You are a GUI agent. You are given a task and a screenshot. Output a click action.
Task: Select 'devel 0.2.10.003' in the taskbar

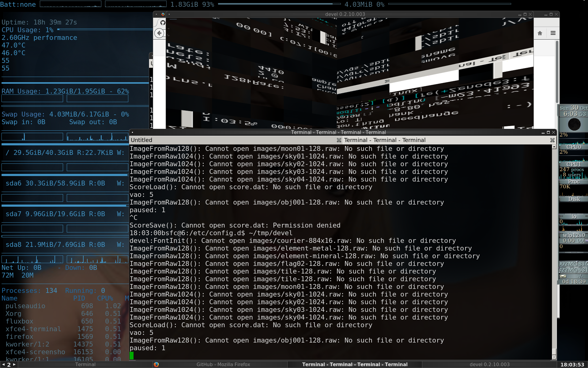coord(489,365)
